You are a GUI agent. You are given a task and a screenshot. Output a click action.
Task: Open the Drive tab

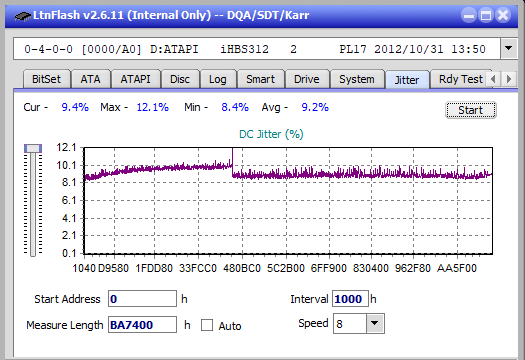307,79
